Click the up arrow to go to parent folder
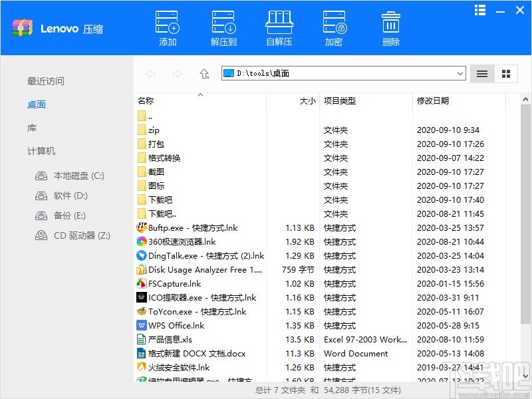532x399 pixels. (204, 74)
